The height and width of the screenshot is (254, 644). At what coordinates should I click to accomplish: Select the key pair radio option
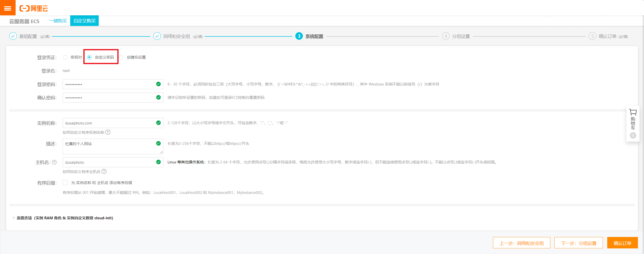[x=65, y=57]
